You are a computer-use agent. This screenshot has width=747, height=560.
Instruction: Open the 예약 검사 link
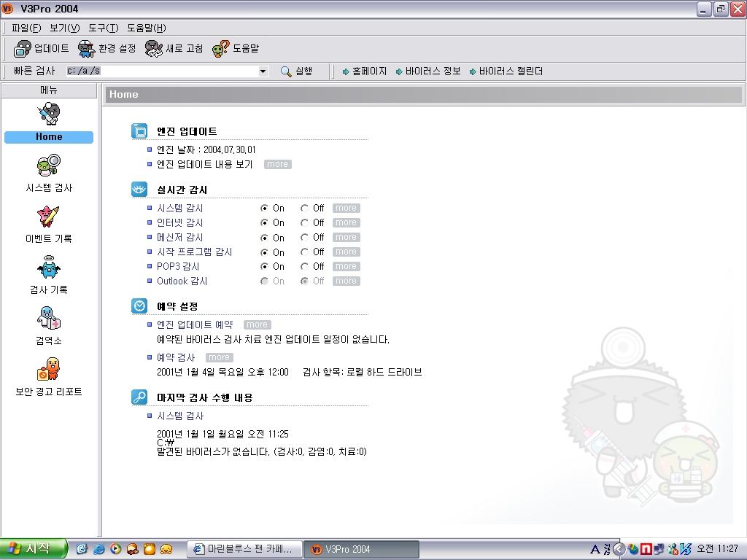pyautogui.click(x=176, y=357)
